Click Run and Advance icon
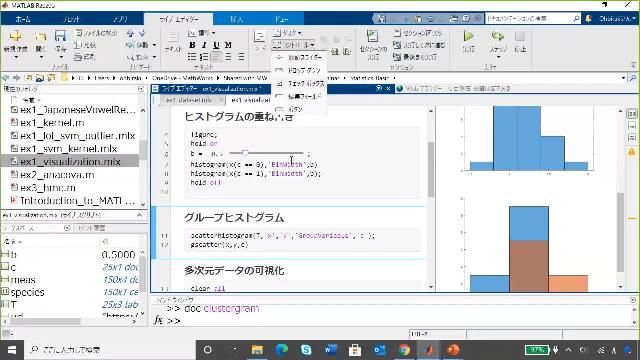 coord(398,45)
